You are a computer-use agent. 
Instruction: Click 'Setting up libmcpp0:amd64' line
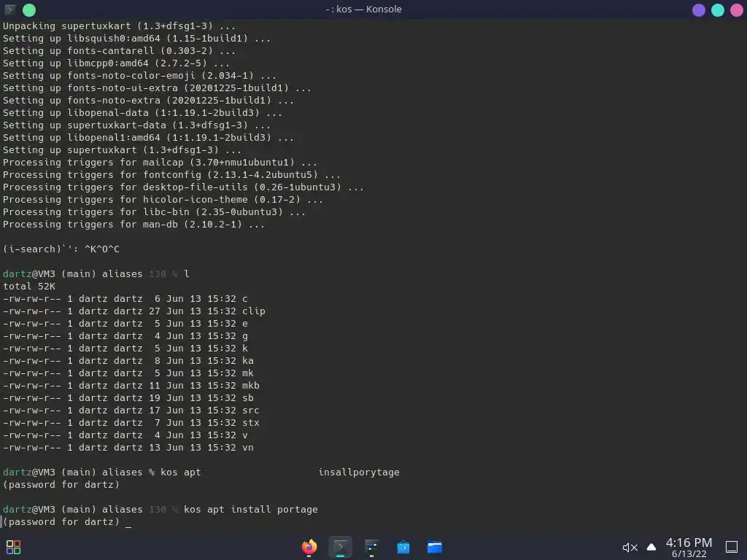(117, 63)
